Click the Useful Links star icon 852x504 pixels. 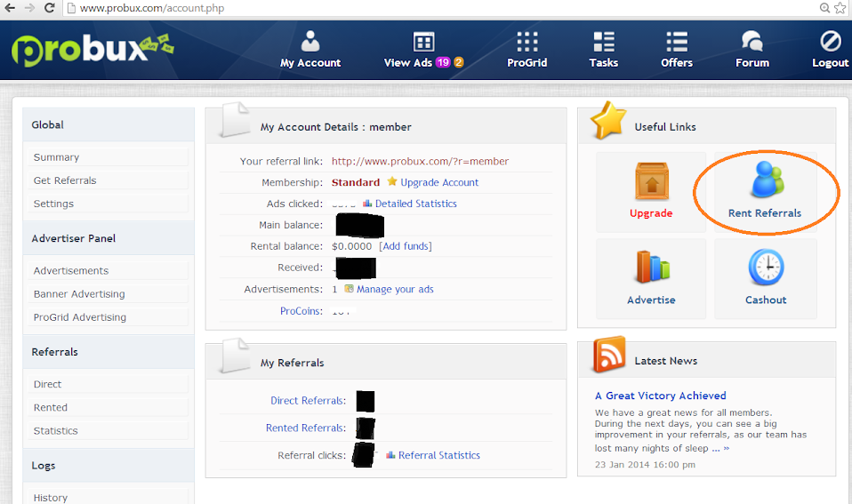(608, 120)
